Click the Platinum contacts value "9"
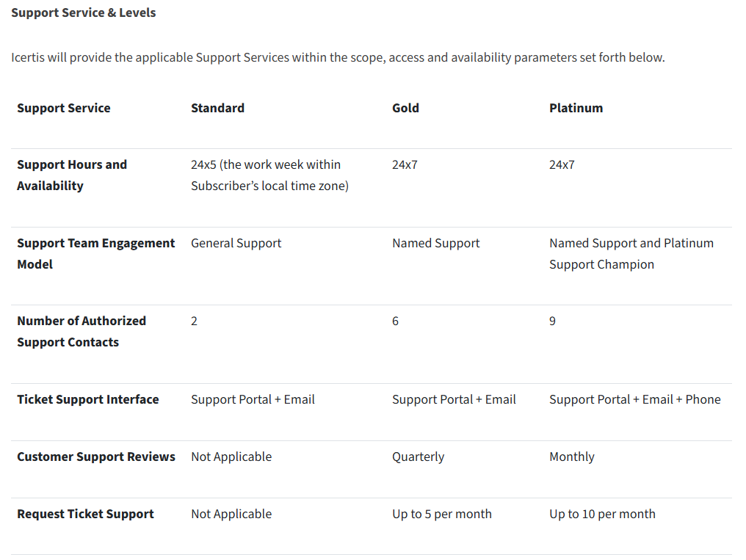Screen dimensions: 746x560 tap(552, 321)
